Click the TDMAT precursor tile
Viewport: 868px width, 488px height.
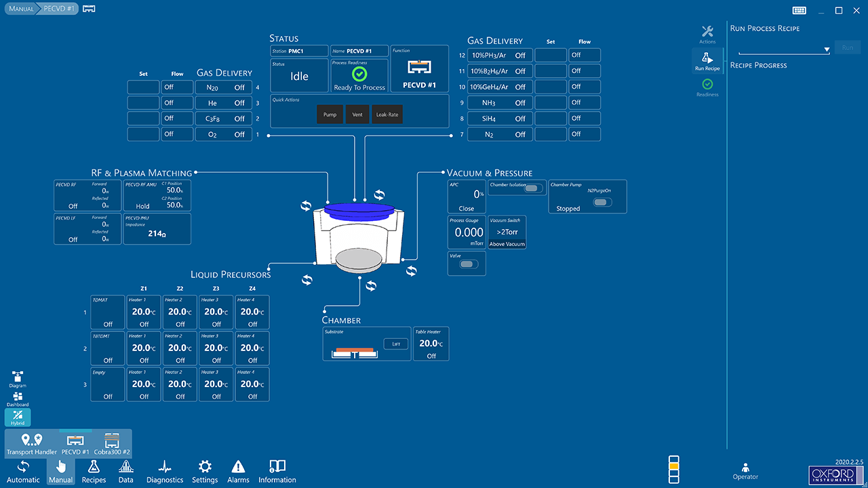107,312
